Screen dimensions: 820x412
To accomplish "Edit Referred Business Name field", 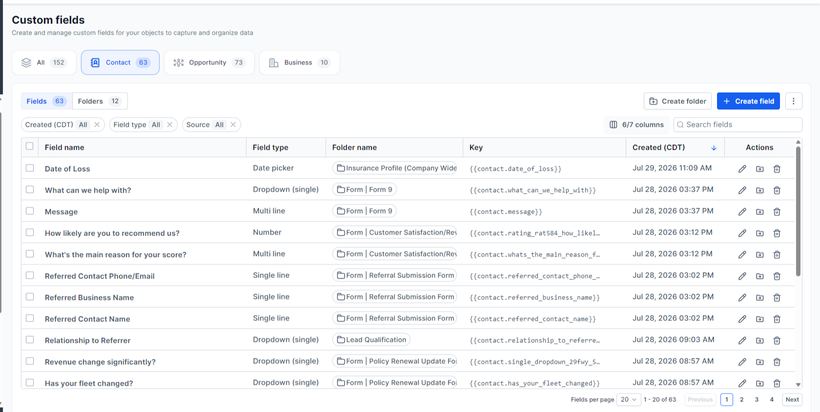I will click(742, 297).
